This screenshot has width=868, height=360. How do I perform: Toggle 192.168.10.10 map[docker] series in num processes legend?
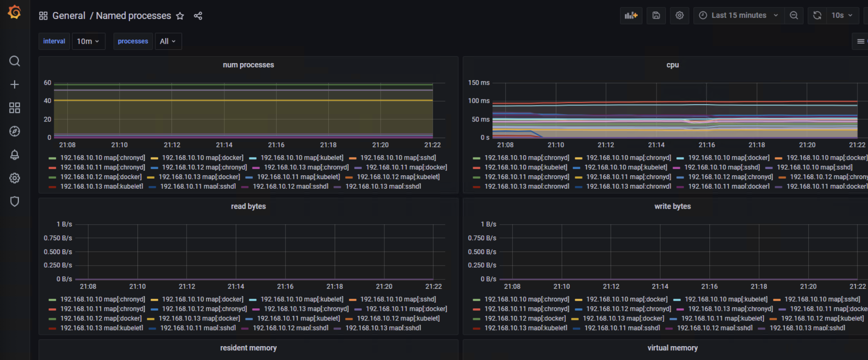click(x=202, y=158)
